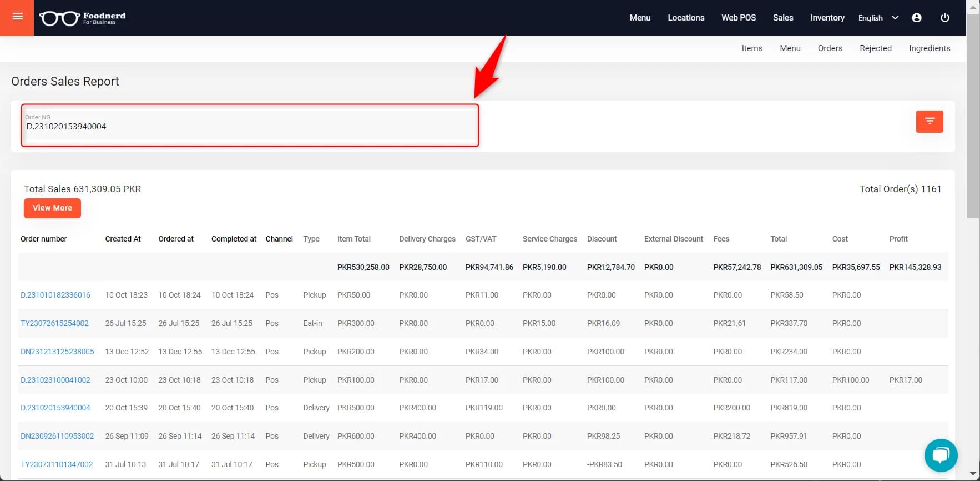Screen dimensions: 980x481
Task: Select Sales in the top navigation
Action: point(783,18)
